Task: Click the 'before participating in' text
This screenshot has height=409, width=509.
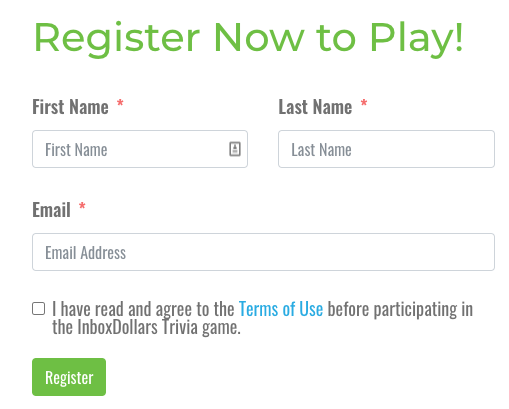Action: click(x=400, y=310)
